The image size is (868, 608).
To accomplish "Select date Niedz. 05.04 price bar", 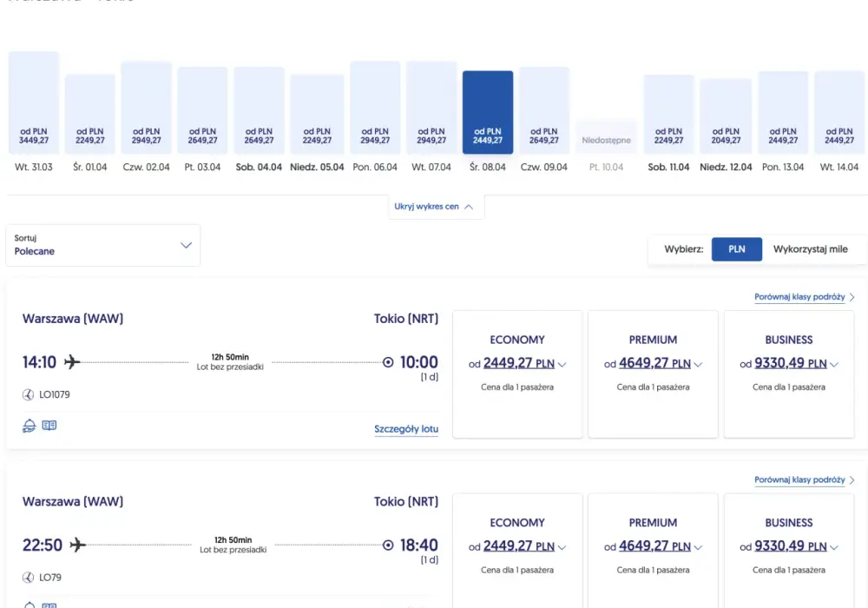I will pyautogui.click(x=317, y=114).
